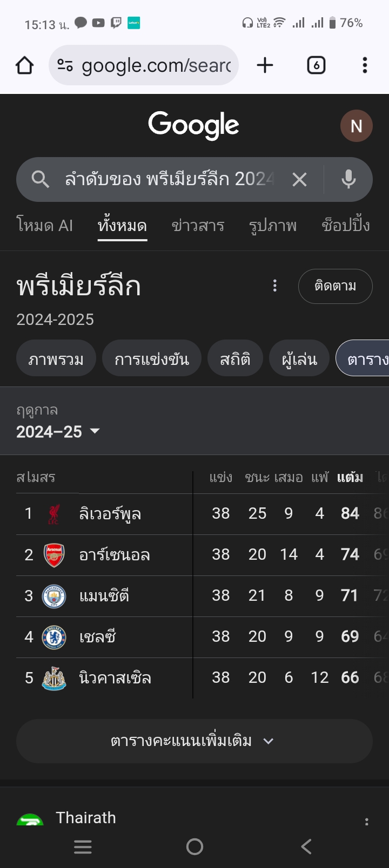Start voice search with microphone icon
The width and height of the screenshot is (389, 868).
[348, 179]
